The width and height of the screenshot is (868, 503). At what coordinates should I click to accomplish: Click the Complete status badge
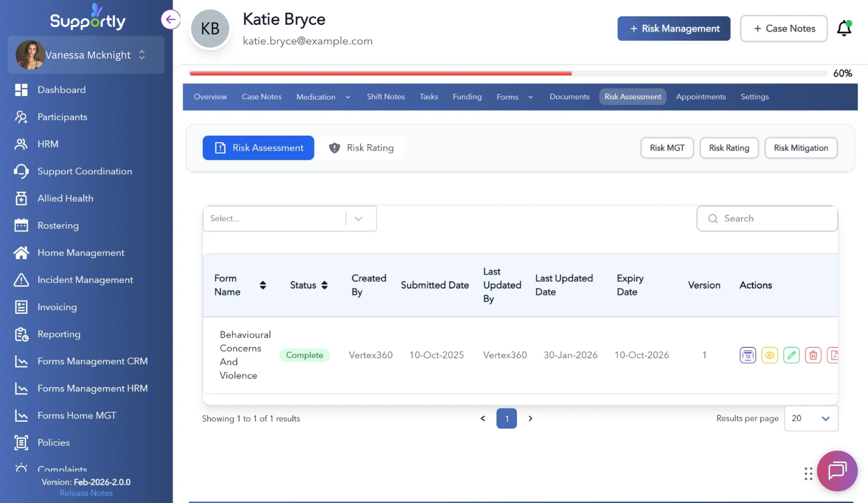point(304,355)
